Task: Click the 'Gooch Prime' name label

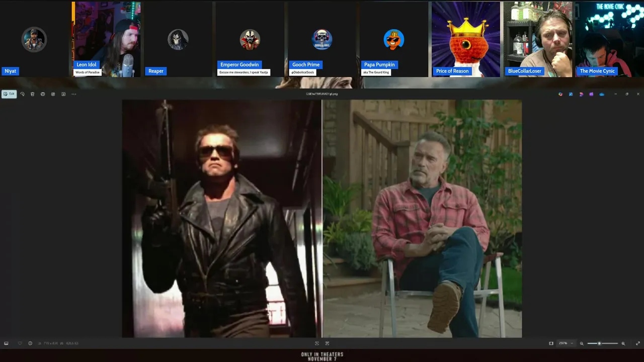Action: click(x=306, y=64)
